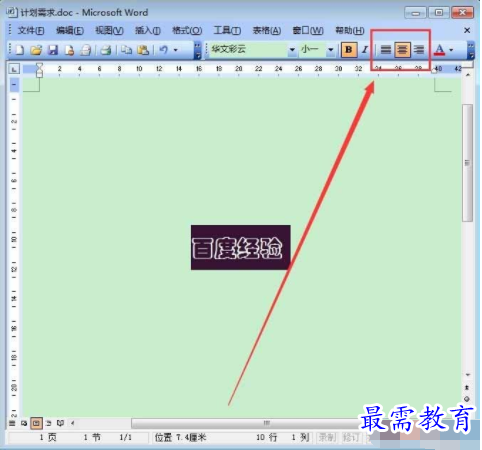This screenshot has height=450, width=482.
Task: Switch to Print layout view
Action: coord(36,423)
